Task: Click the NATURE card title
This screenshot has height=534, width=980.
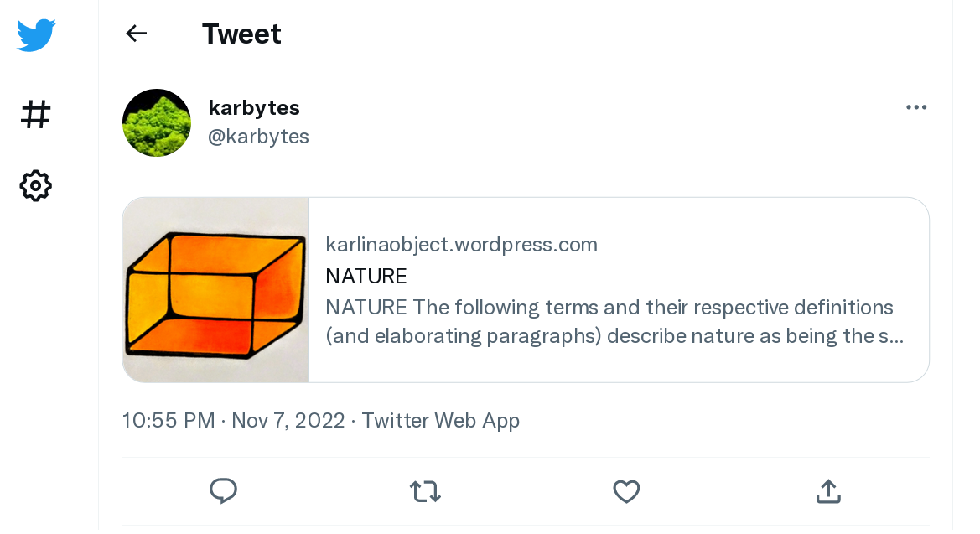Action: click(x=366, y=276)
